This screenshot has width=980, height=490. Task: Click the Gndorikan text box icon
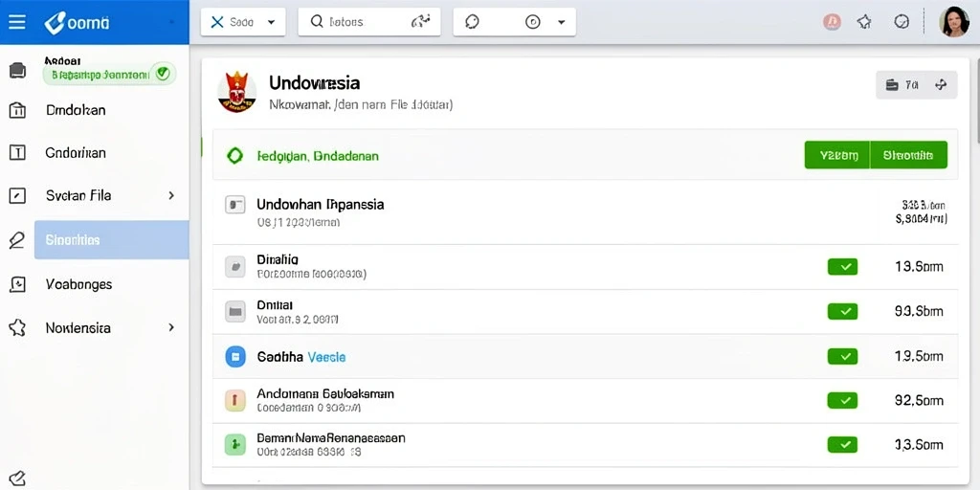tap(17, 152)
